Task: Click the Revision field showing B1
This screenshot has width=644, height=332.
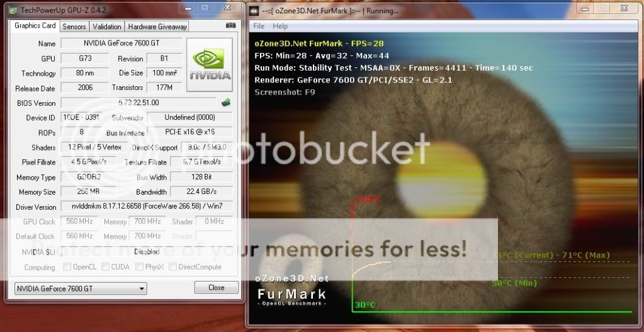Action: click(x=164, y=59)
